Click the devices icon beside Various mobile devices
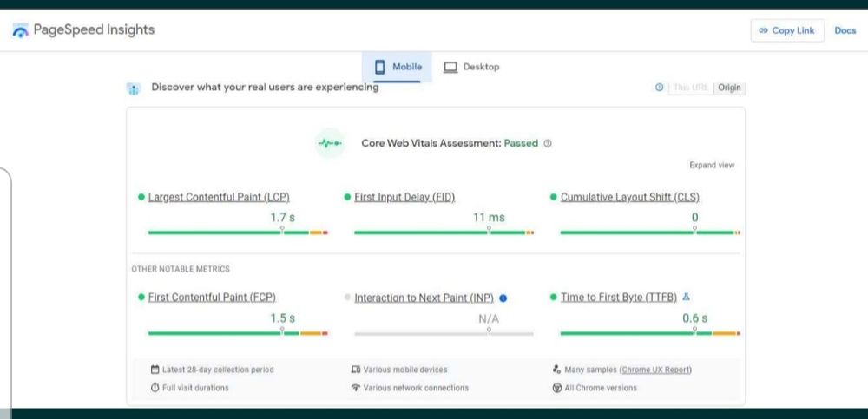This screenshot has height=419, width=868. tap(356, 370)
